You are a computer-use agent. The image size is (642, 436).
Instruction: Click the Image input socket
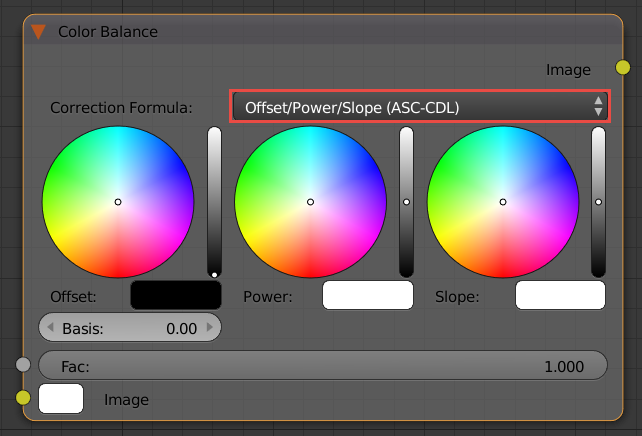(x=23, y=397)
